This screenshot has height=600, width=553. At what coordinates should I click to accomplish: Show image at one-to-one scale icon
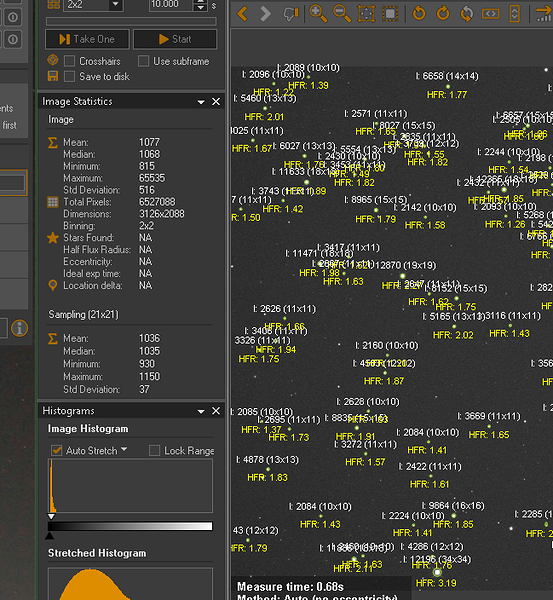coord(390,14)
